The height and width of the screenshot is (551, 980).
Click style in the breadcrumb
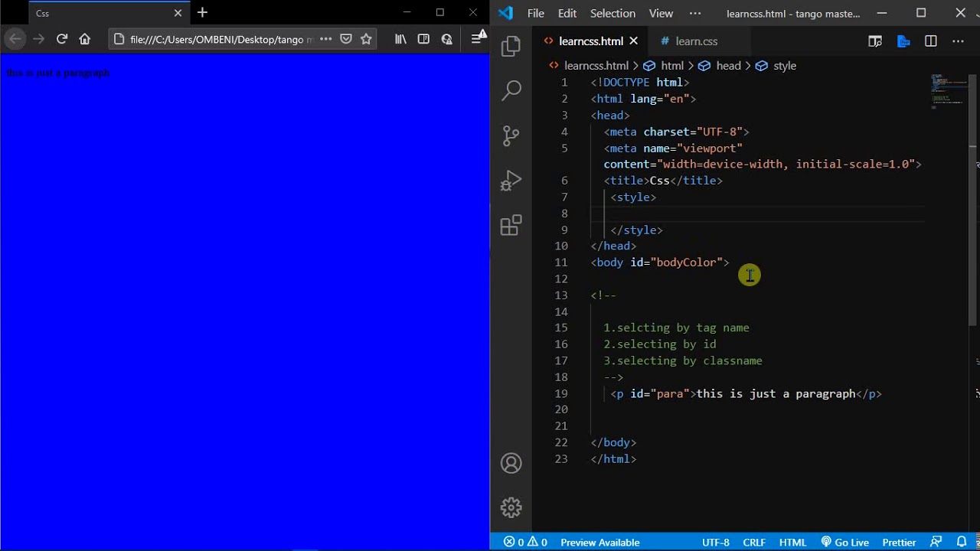(x=785, y=66)
